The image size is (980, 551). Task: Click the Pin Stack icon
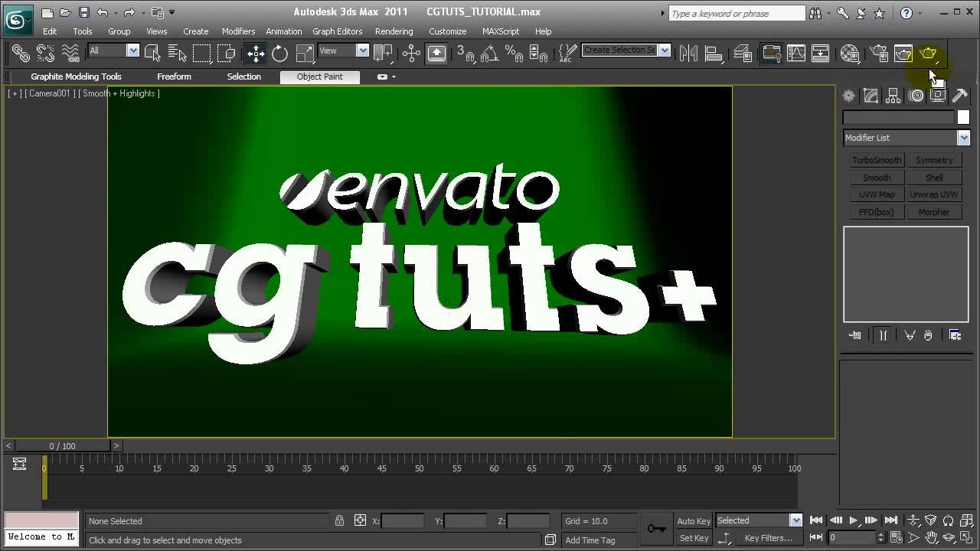855,335
